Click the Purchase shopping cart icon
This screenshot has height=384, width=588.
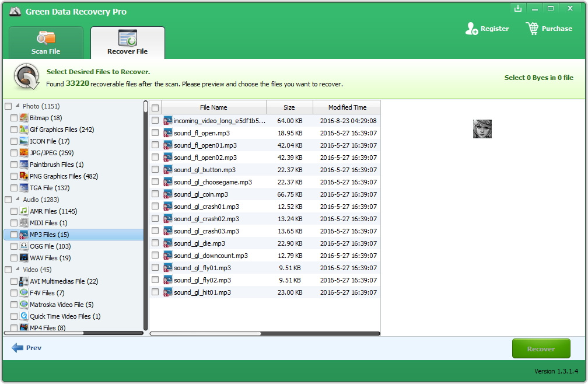532,29
